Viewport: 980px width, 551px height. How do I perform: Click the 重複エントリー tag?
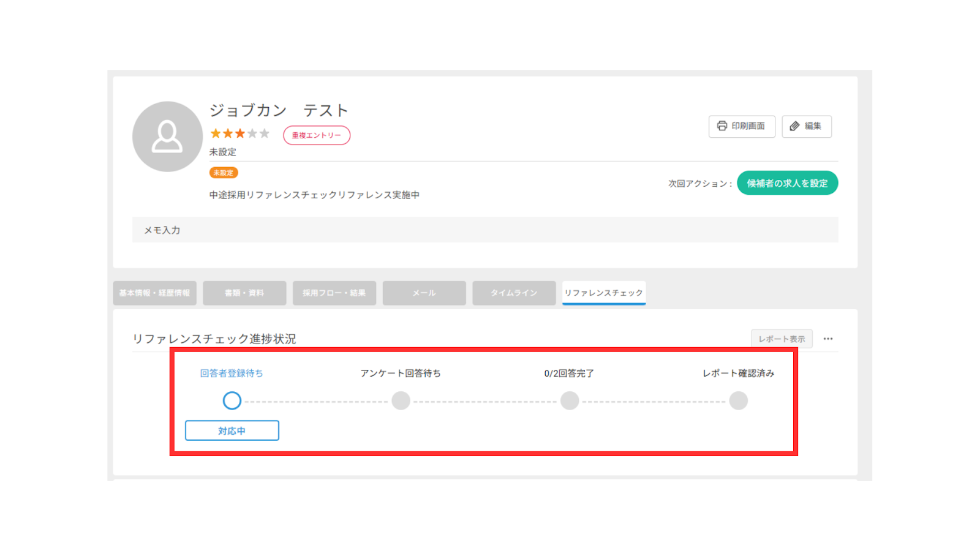point(316,135)
